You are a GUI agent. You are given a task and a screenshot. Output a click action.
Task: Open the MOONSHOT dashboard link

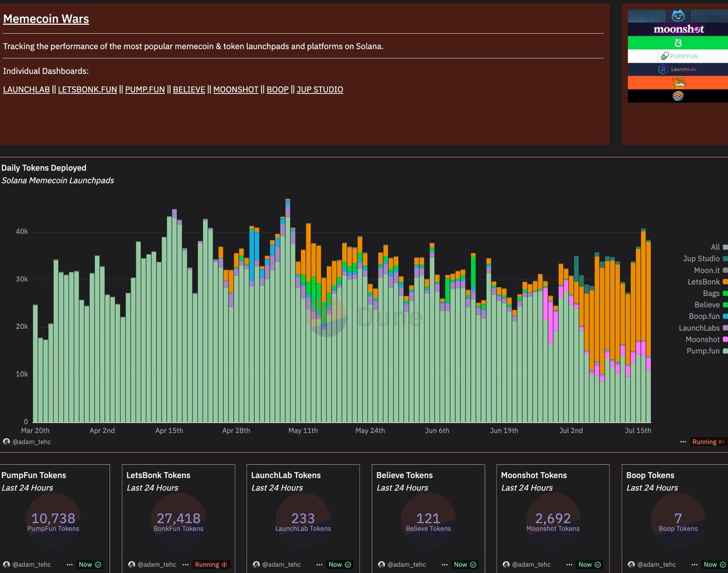pyautogui.click(x=235, y=89)
